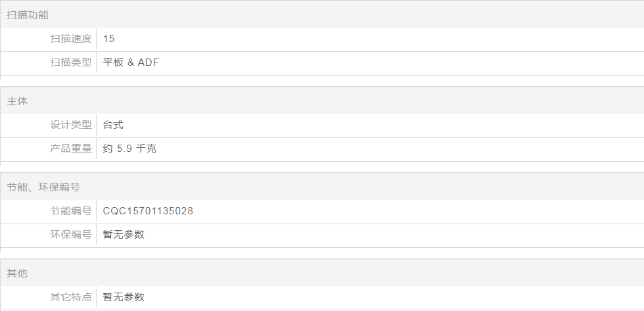Click the 产品重量 label

pos(71,149)
